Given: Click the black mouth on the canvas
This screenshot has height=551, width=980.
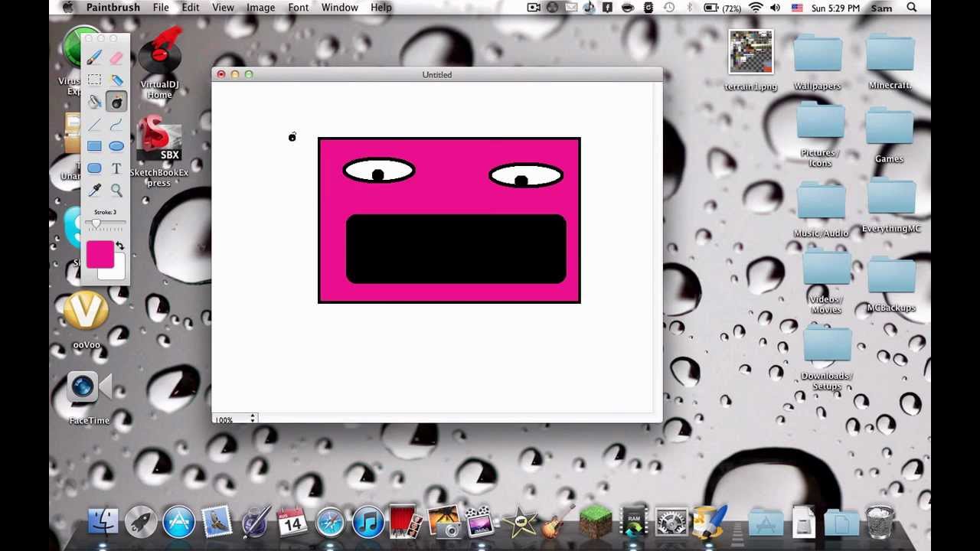Looking at the screenshot, I should (456, 249).
